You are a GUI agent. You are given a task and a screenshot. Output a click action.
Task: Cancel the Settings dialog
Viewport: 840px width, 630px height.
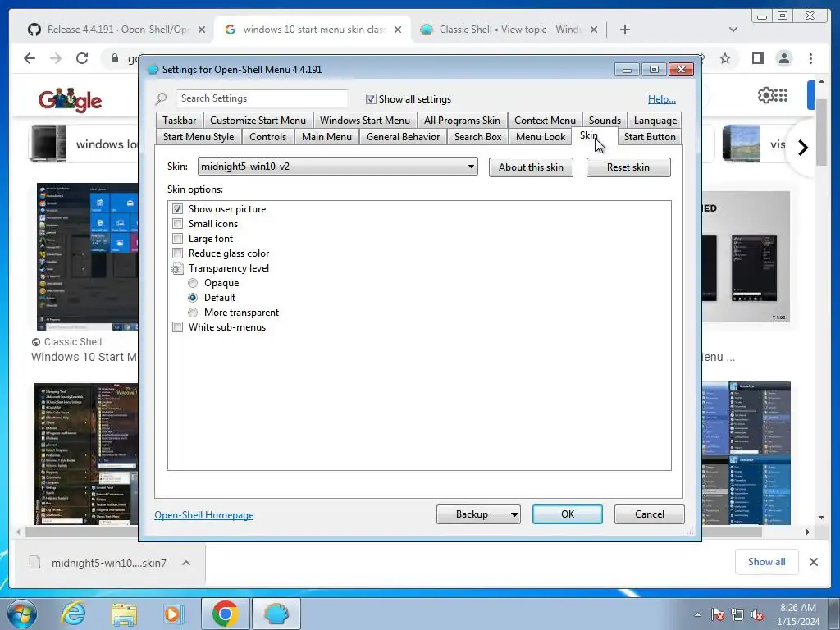[x=650, y=514]
